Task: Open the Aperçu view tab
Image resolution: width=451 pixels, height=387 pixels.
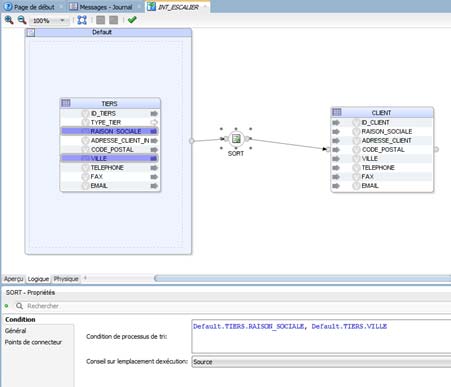Action: (13, 279)
